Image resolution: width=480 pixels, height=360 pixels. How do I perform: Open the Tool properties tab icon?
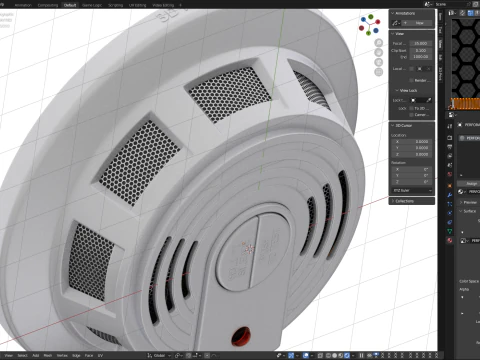point(450,126)
